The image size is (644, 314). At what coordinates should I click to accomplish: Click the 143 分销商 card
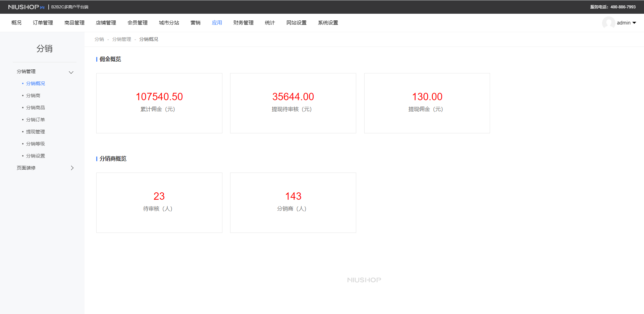point(293,203)
